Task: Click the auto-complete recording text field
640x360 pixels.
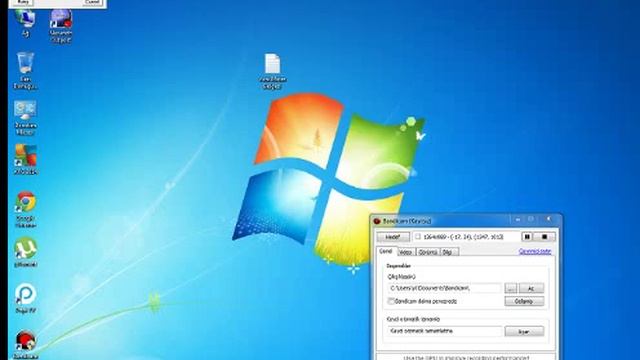Action: coord(444,331)
